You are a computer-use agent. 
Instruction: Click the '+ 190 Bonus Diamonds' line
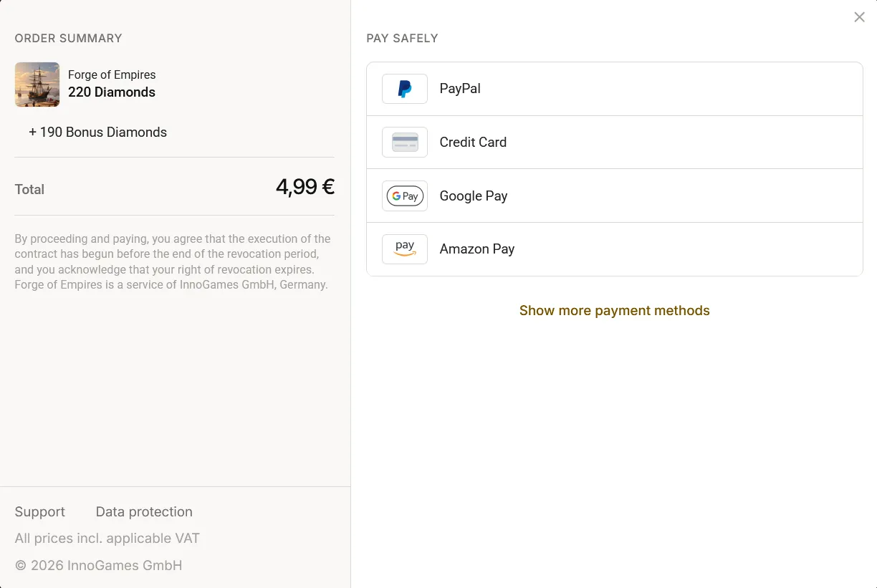tap(97, 132)
